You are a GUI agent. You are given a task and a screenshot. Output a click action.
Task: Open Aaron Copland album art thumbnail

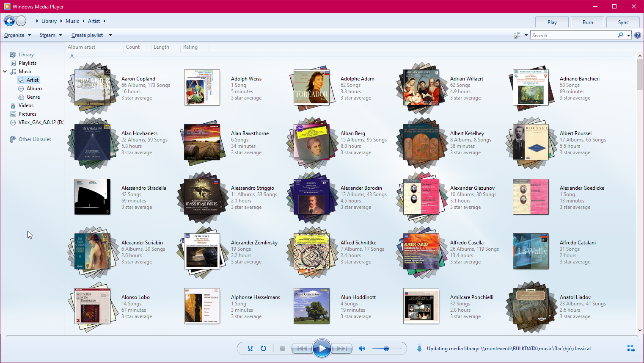(92, 88)
